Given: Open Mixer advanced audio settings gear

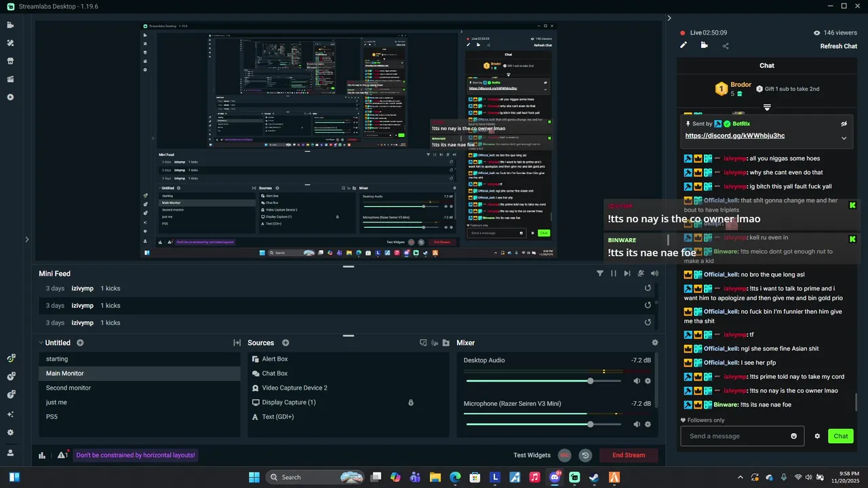Looking at the screenshot, I should coord(655,343).
